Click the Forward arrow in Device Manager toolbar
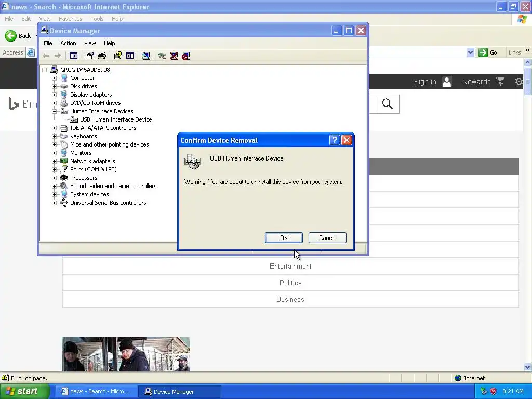 58,56
